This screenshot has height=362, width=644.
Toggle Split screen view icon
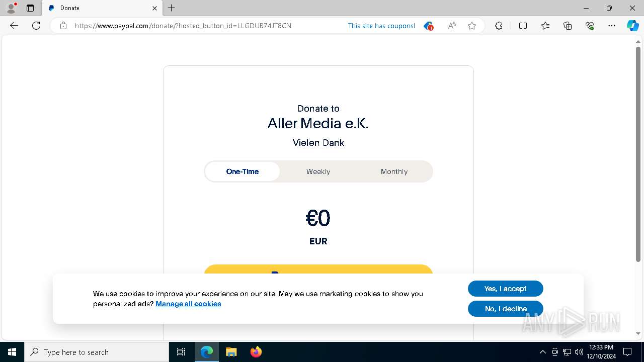click(x=523, y=26)
